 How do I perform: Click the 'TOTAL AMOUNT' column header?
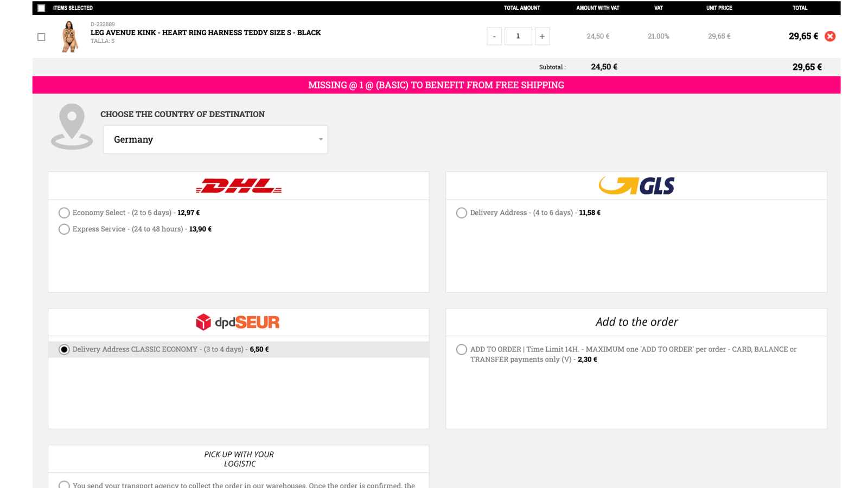tap(522, 8)
